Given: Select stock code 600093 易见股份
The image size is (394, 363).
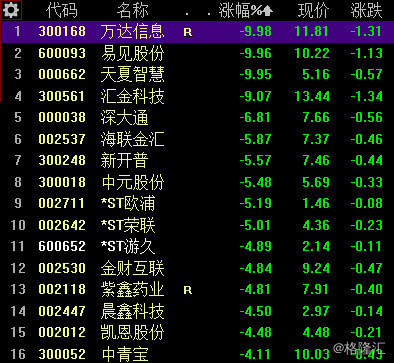Looking at the screenshot, I should pyautogui.click(x=198, y=53).
